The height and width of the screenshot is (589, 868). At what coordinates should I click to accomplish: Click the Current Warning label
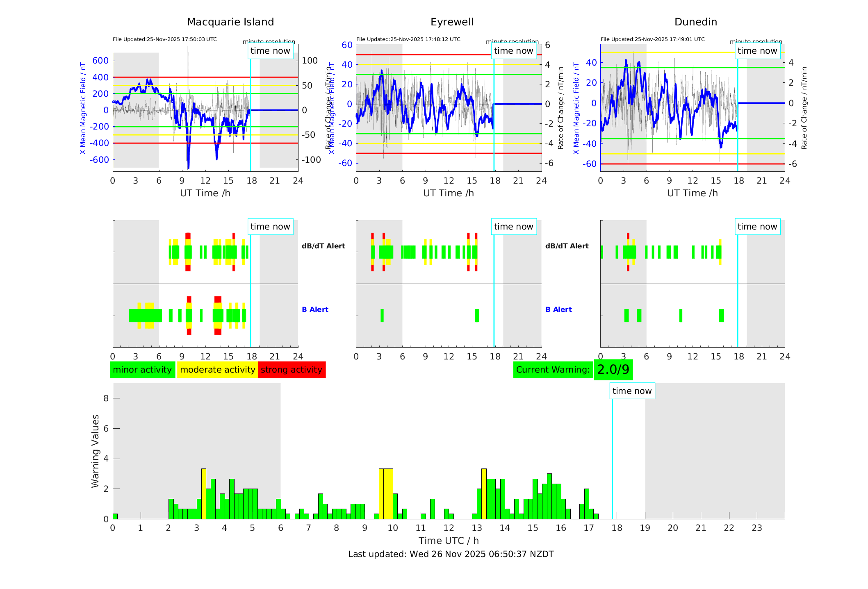(x=553, y=370)
